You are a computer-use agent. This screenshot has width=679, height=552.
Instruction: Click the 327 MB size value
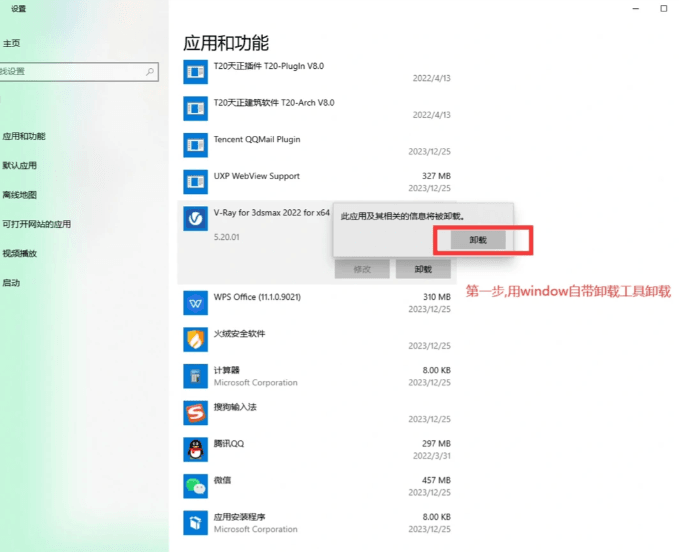[x=436, y=176]
